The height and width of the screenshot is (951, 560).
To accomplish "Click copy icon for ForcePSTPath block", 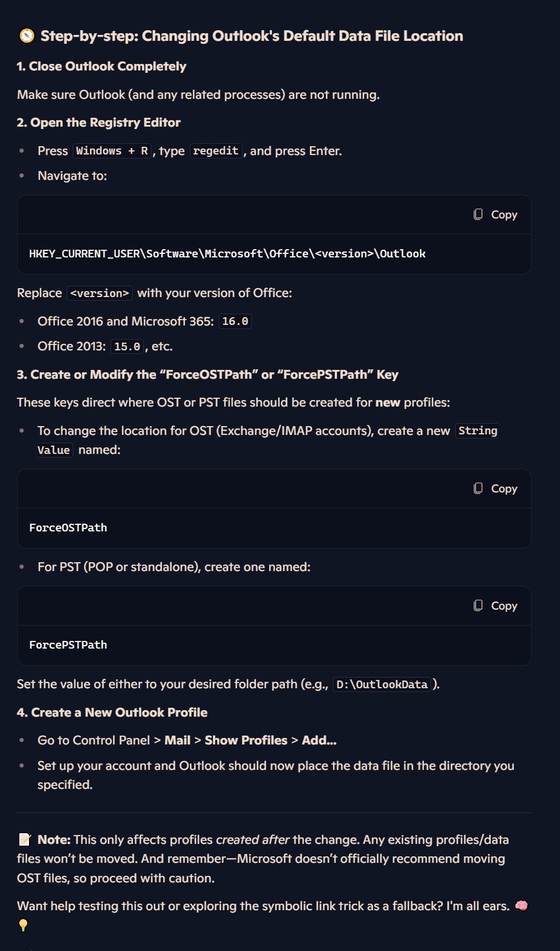I will point(478,605).
